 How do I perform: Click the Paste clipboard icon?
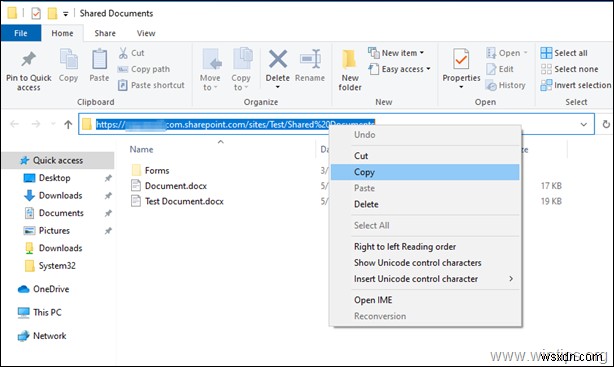tap(99, 60)
